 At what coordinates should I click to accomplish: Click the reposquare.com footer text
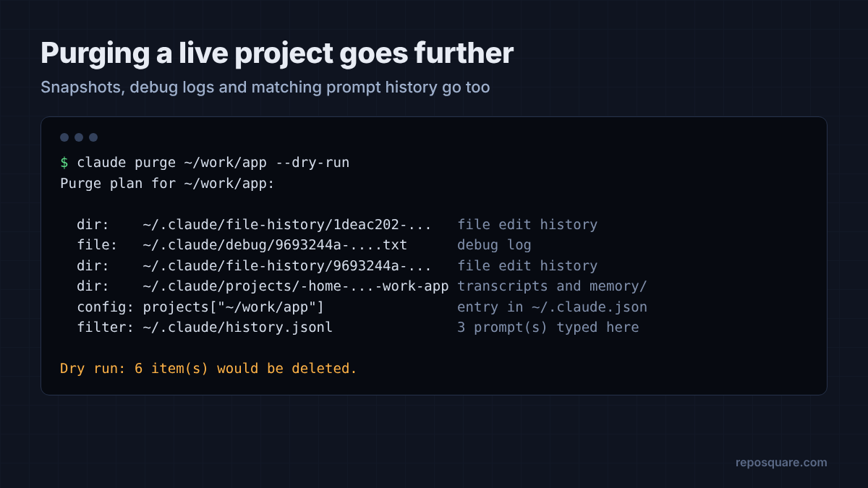point(781,463)
